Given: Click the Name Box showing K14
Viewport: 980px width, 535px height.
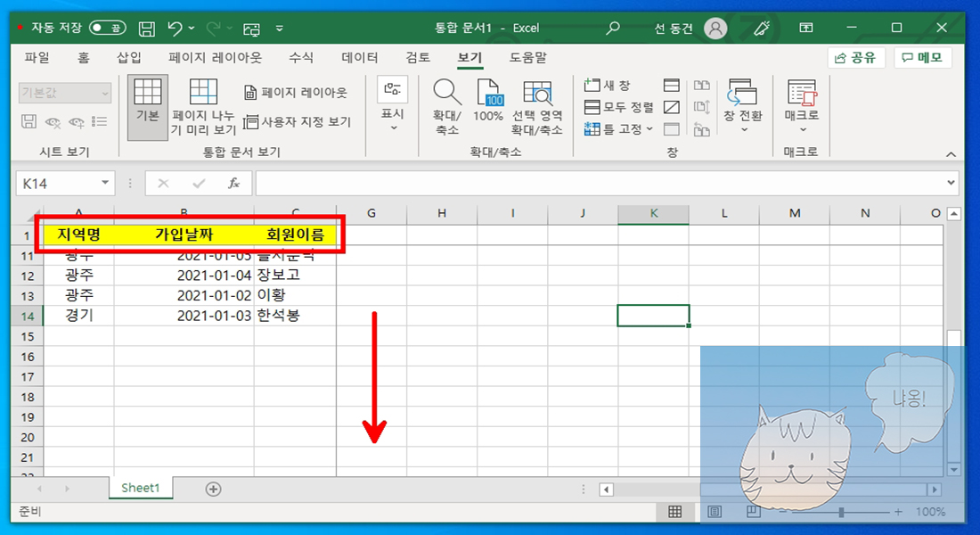Looking at the screenshot, I should 58,184.
